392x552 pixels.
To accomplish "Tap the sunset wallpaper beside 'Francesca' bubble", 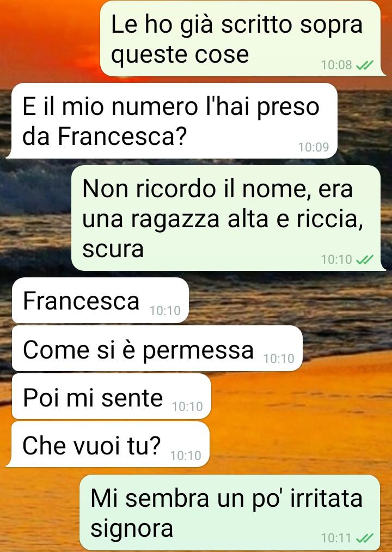I will point(289,300).
